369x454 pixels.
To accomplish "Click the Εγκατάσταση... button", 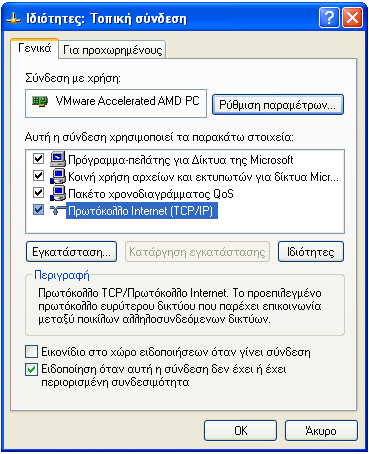I will [x=71, y=252].
